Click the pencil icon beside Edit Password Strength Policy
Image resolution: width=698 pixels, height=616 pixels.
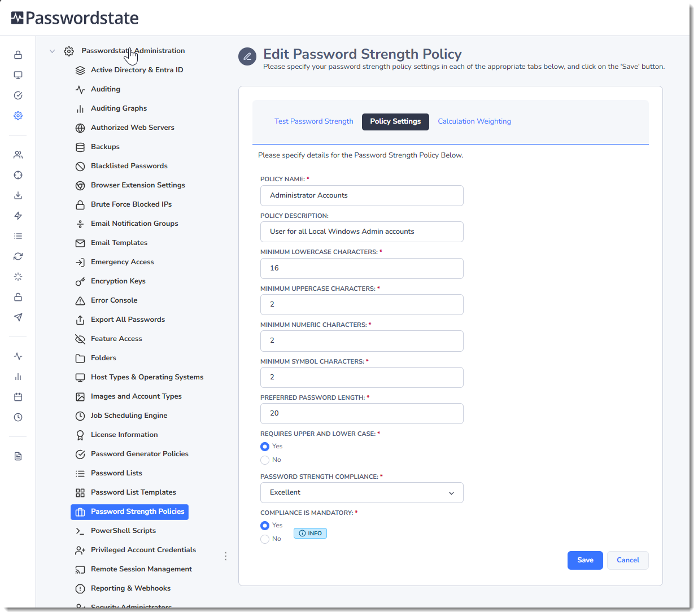pyautogui.click(x=247, y=56)
